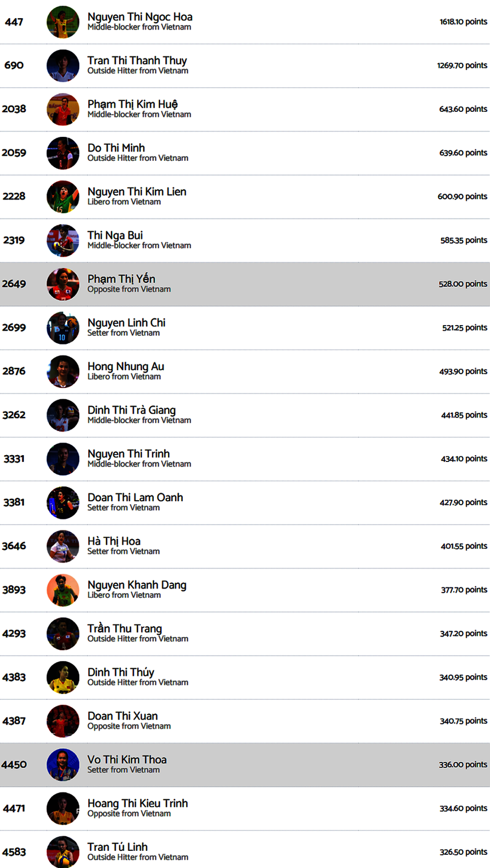Open the Hà Thị Hoa player link
This screenshot has width=490, height=868.
tap(114, 541)
